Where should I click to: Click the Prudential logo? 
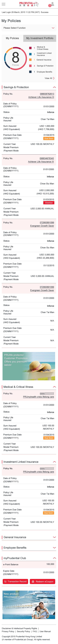tap(29, 4)
